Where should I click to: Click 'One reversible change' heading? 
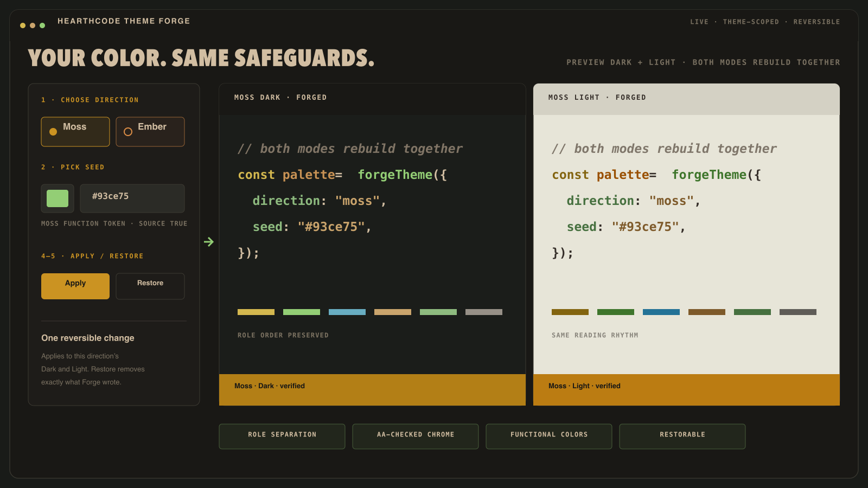point(88,338)
